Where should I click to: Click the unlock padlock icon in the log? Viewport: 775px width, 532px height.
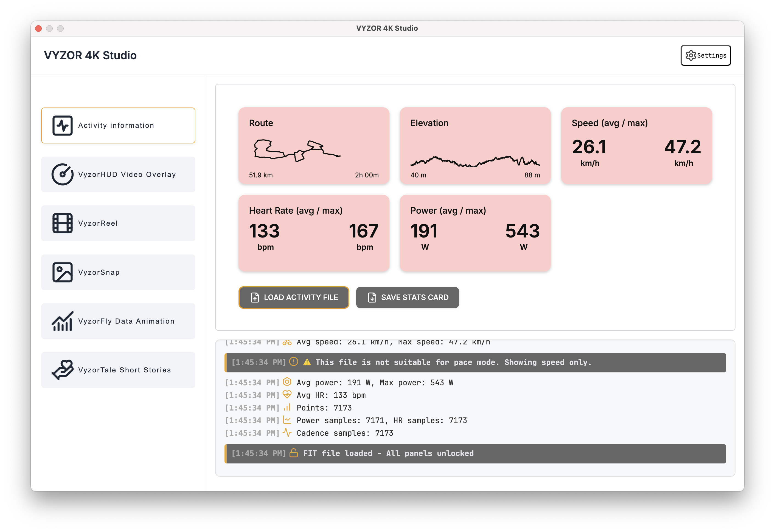tap(294, 453)
